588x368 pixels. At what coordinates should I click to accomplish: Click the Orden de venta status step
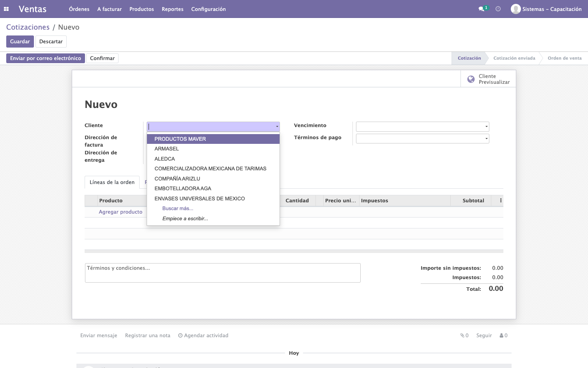point(565,58)
